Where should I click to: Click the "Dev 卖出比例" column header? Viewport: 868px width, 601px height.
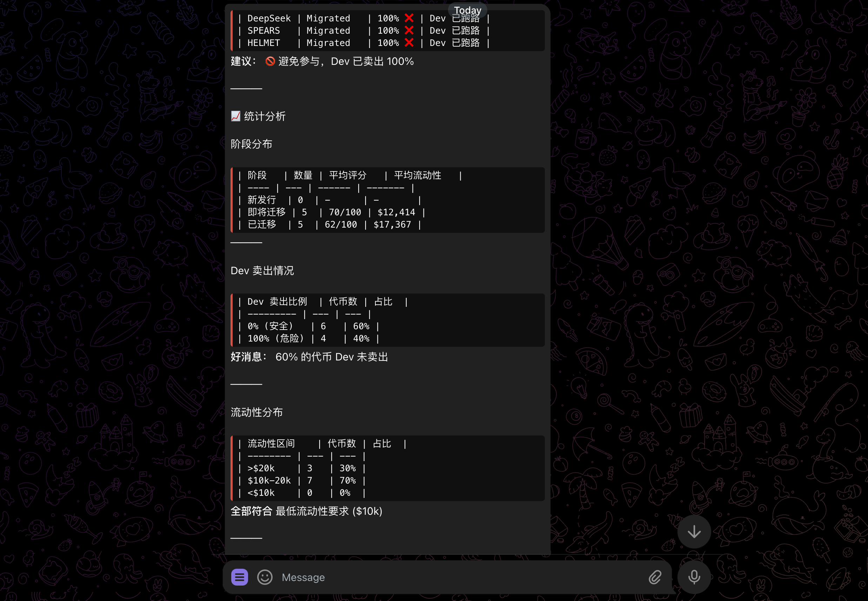[277, 302]
